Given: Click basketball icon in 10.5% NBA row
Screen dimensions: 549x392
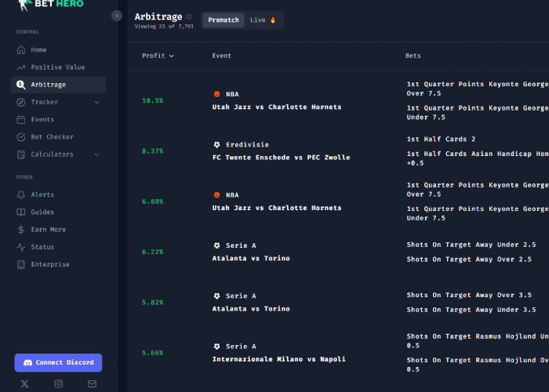Looking at the screenshot, I should click(216, 94).
